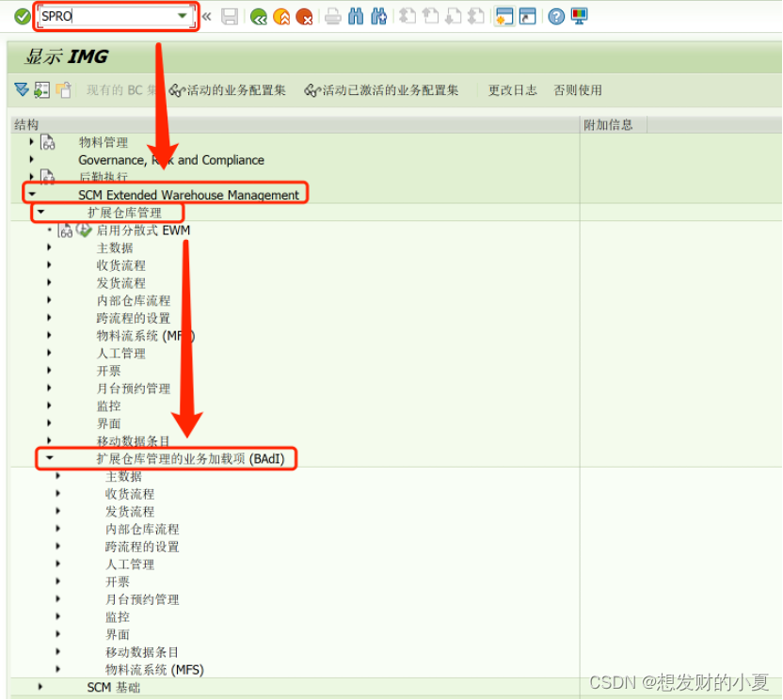This screenshot has width=783, height=700.
Task: Click the yellow Exit icon
Action: point(281,17)
